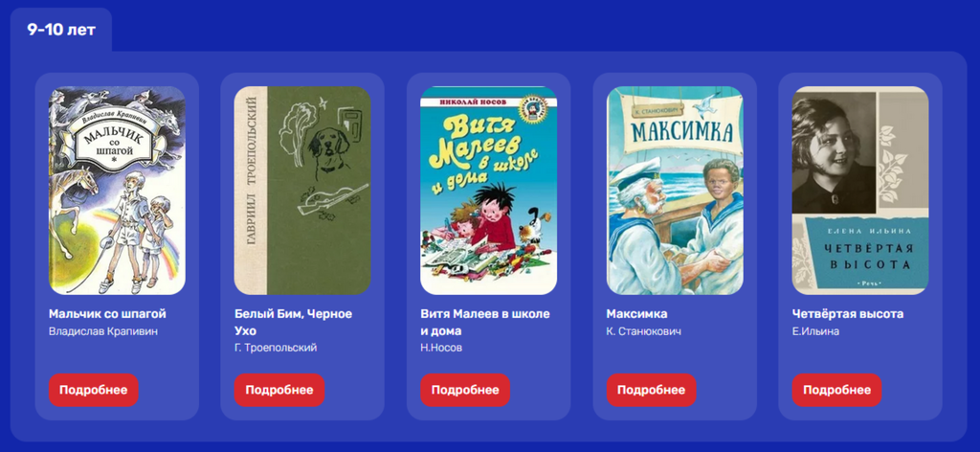Click Подробнее under Мальчик со шпагой
The height and width of the screenshot is (452, 980).
coord(94,390)
